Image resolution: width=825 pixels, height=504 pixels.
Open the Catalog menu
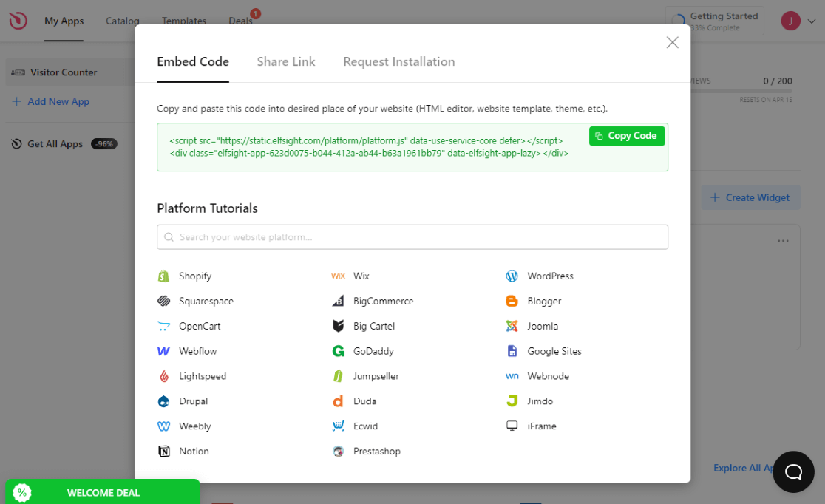coord(122,21)
